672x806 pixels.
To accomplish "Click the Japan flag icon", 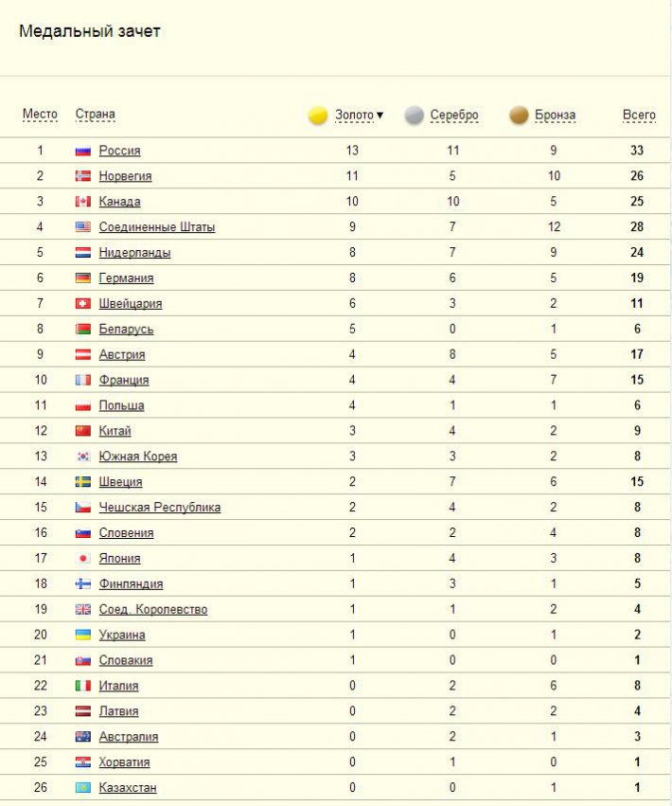I will [82, 559].
